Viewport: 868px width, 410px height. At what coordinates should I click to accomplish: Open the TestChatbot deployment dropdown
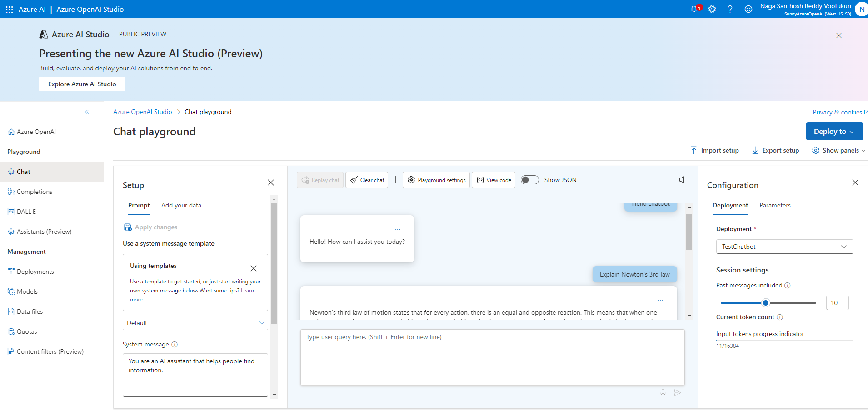click(784, 246)
